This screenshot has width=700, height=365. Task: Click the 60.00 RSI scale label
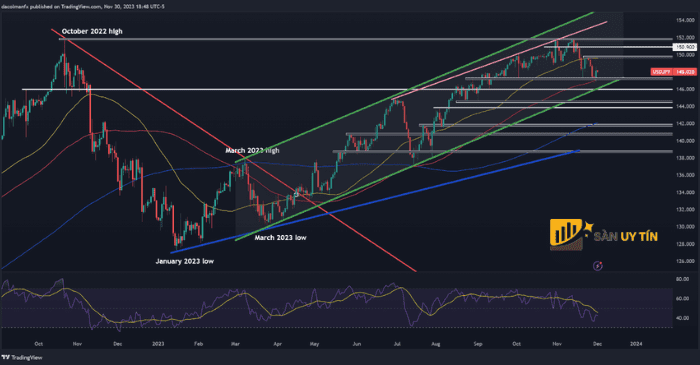click(682, 299)
